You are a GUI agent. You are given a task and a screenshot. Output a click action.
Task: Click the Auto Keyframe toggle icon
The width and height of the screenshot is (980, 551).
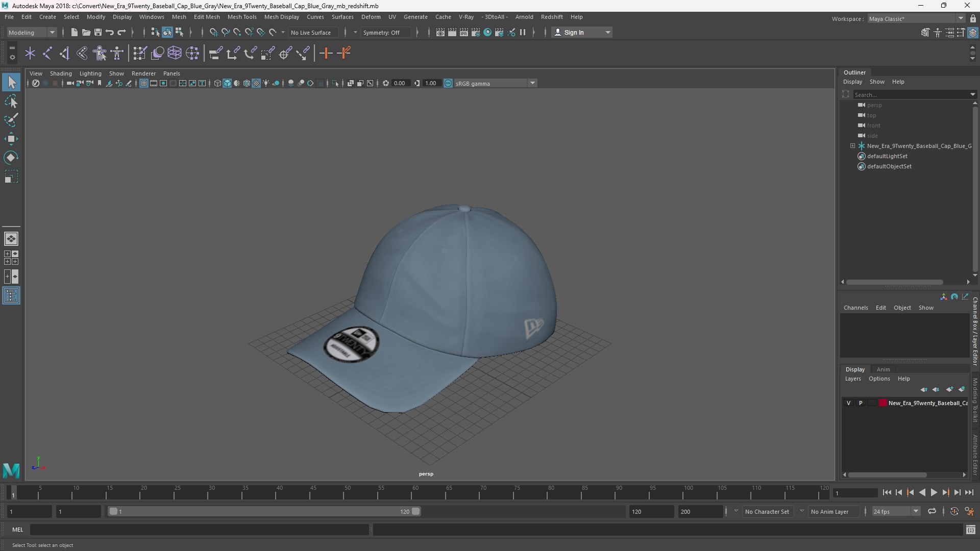point(954,511)
